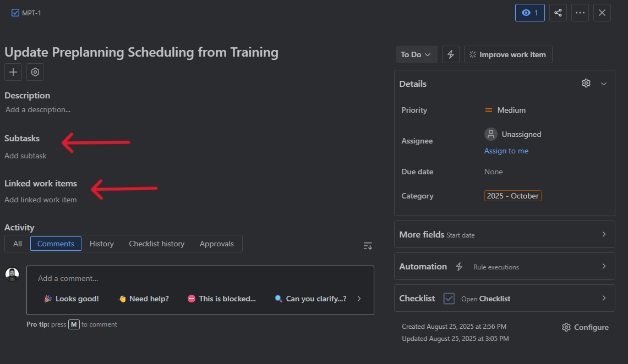The height and width of the screenshot is (364, 628).
Task: Expand the More fields section
Action: [505, 234]
